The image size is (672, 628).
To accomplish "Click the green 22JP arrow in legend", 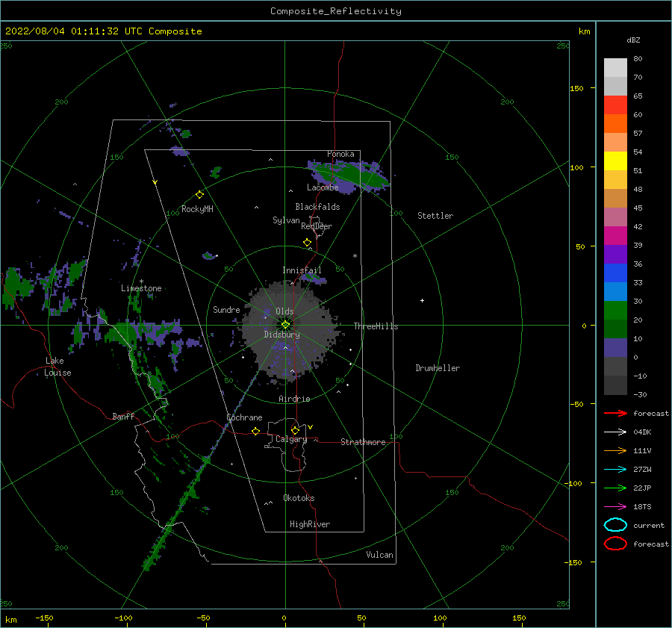I will click(x=615, y=488).
